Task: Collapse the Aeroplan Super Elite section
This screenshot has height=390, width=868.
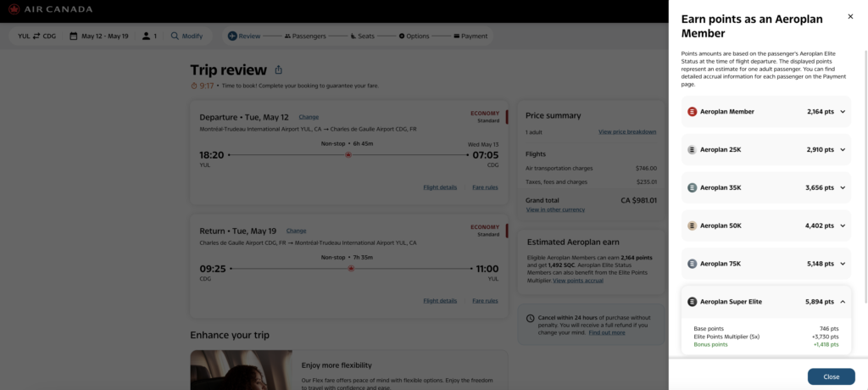Action: (x=843, y=302)
